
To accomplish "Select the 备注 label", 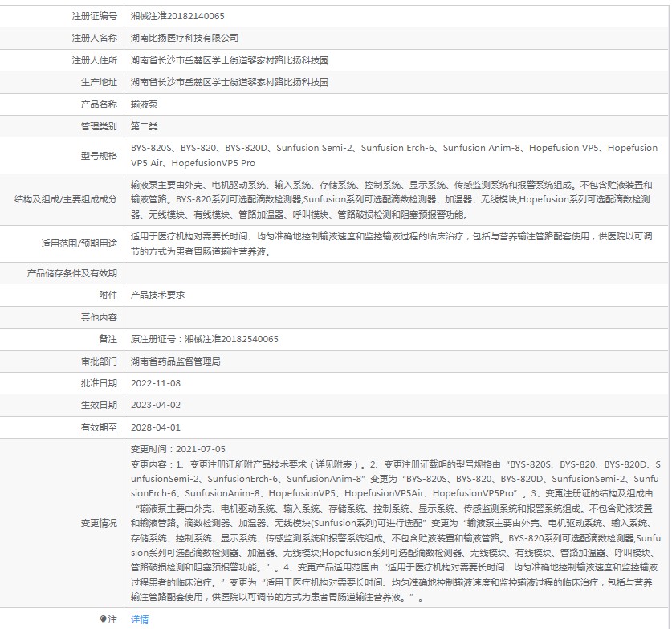I will [x=108, y=339].
